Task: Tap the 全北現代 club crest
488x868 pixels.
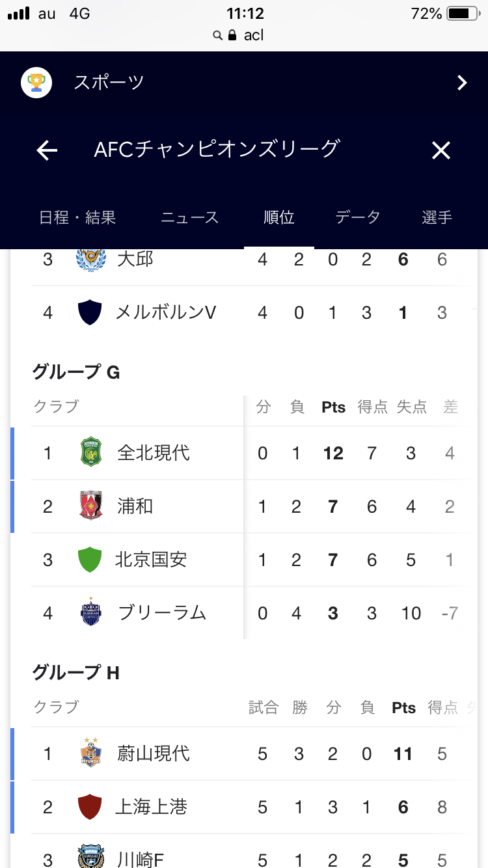Action: pos(90,453)
